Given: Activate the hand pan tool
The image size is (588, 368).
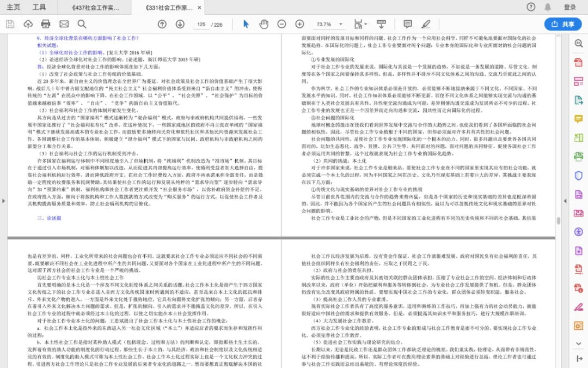Looking at the screenshot, I should pos(264,25).
